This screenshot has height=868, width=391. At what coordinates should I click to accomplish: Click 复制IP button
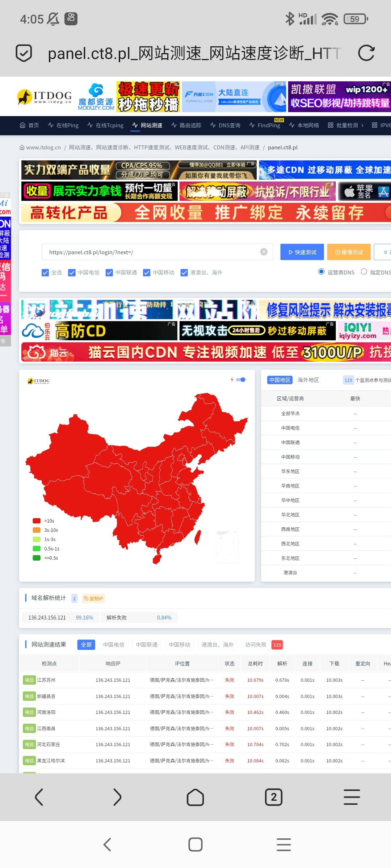tap(93, 599)
